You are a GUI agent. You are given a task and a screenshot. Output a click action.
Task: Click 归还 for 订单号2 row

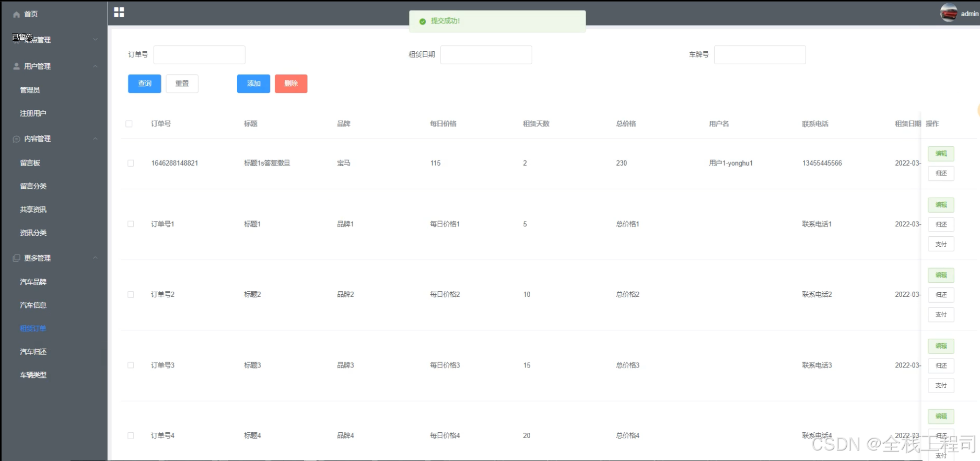pos(941,295)
